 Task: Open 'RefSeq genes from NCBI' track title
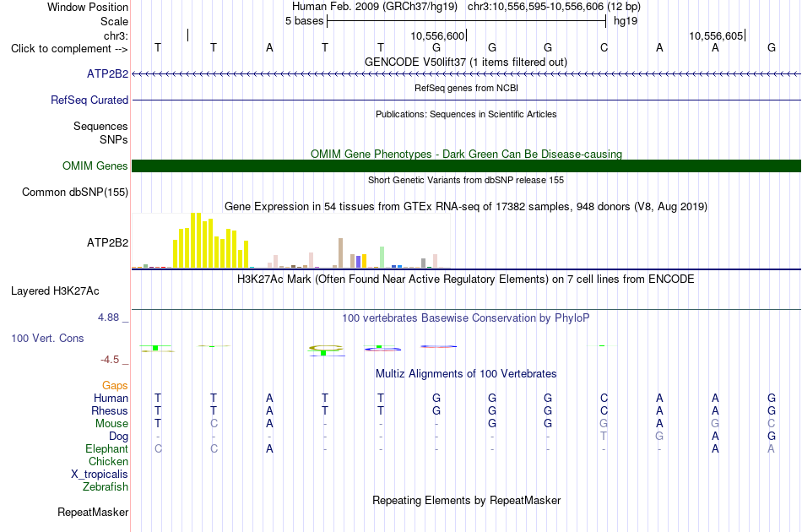pos(466,88)
